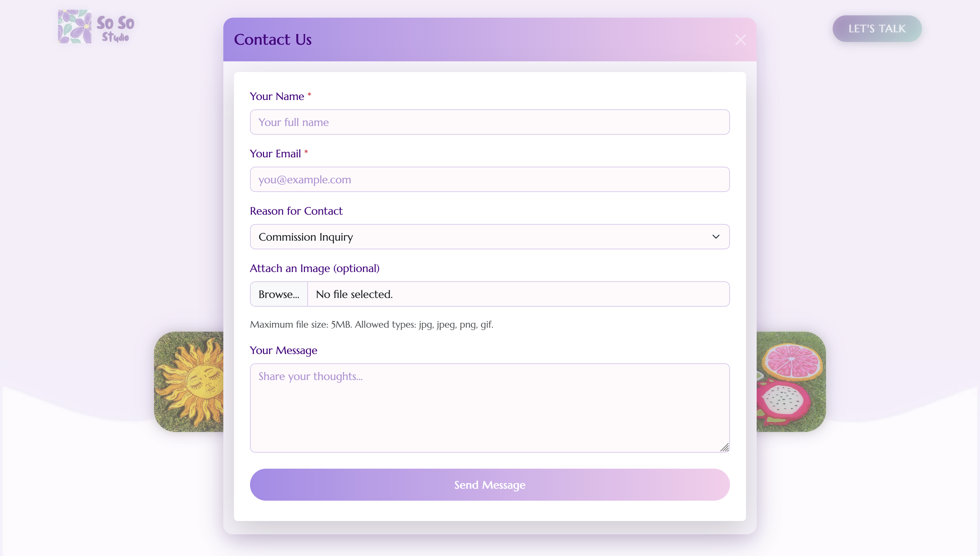Open the fruit rugs thumbnail image
The image size is (980, 556).
pyautogui.click(x=791, y=382)
